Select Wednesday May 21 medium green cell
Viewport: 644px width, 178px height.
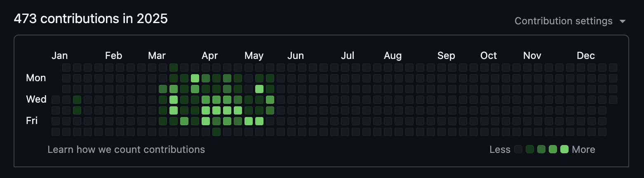[270, 99]
